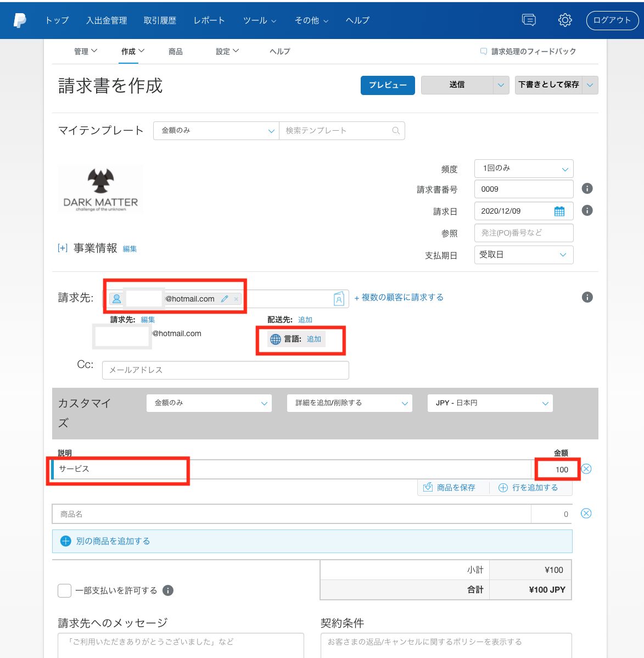Click the プレビュー button
The height and width of the screenshot is (658, 644).
pos(388,85)
